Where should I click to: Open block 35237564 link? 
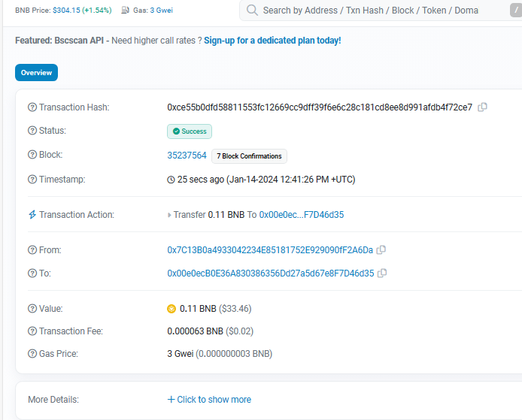tap(187, 156)
